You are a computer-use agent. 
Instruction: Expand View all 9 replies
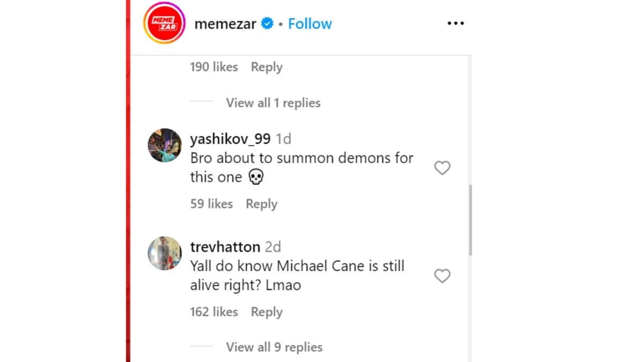tap(274, 347)
